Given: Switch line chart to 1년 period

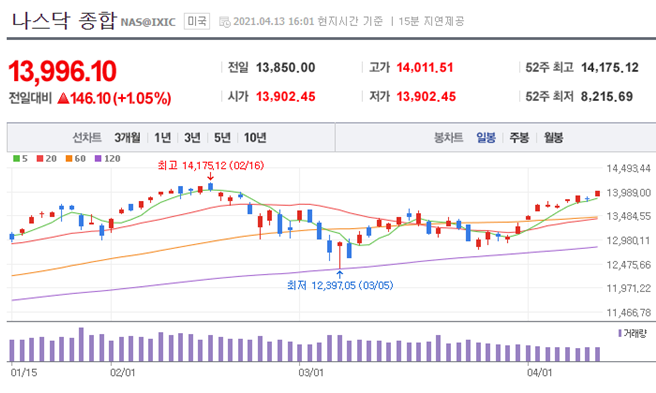Looking at the screenshot, I should tap(162, 137).
